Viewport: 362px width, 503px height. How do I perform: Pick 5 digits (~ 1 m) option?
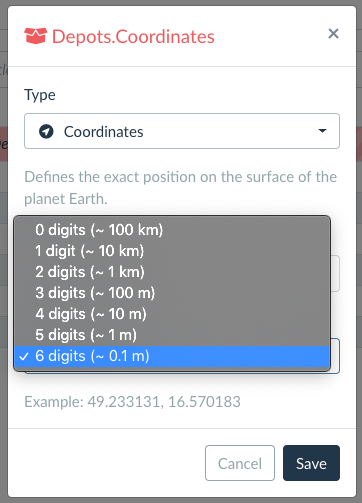pos(172,335)
